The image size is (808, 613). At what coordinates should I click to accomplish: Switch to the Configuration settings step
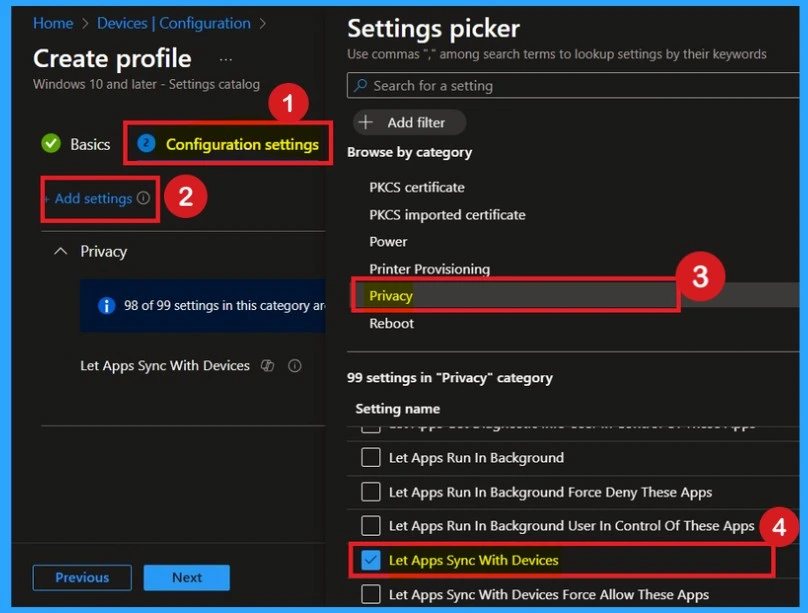241,144
